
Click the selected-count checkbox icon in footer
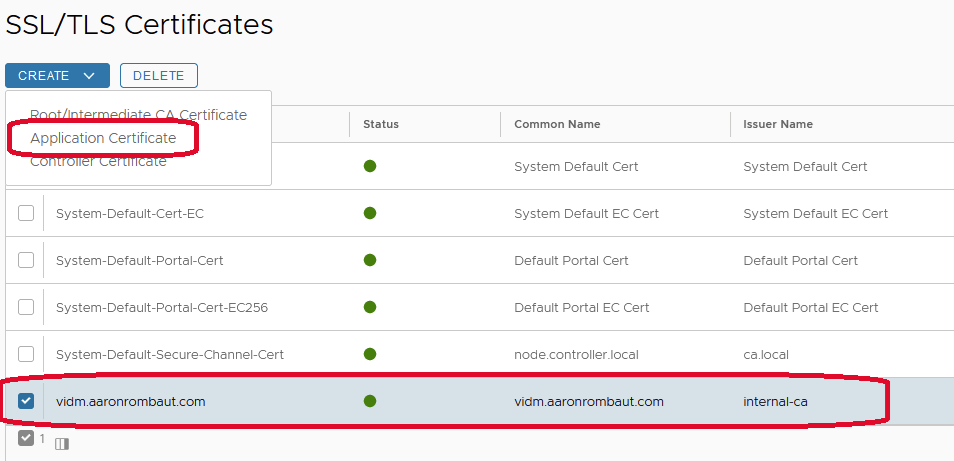(x=26, y=439)
